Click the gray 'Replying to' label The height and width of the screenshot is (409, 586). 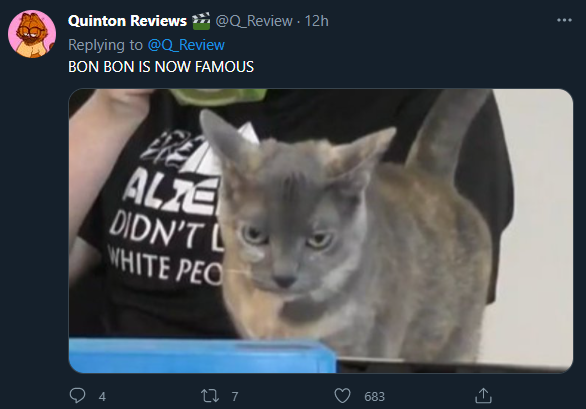[x=105, y=45]
